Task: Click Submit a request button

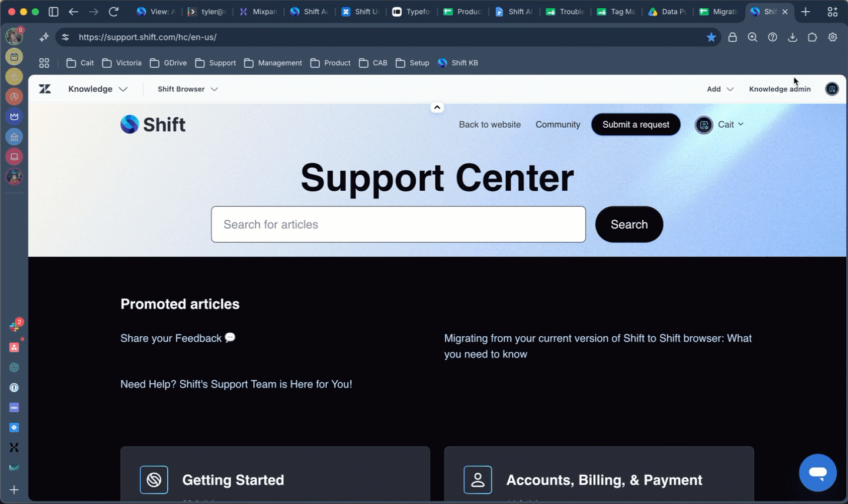Action: [635, 124]
